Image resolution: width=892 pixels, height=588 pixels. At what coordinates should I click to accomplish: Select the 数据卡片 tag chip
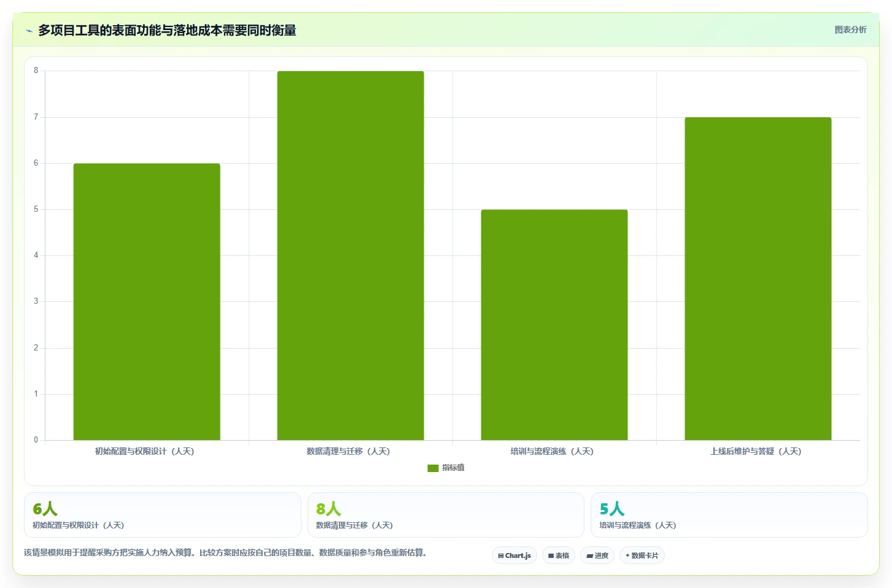click(642, 555)
